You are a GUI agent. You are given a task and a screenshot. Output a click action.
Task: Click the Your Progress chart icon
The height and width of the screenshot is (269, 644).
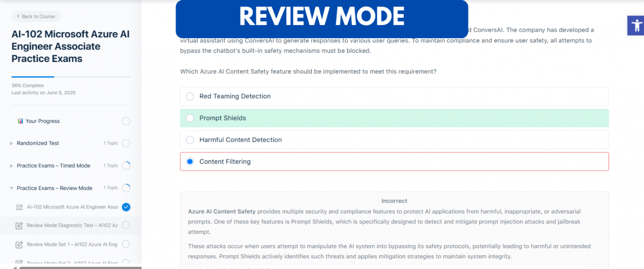pyautogui.click(x=20, y=121)
